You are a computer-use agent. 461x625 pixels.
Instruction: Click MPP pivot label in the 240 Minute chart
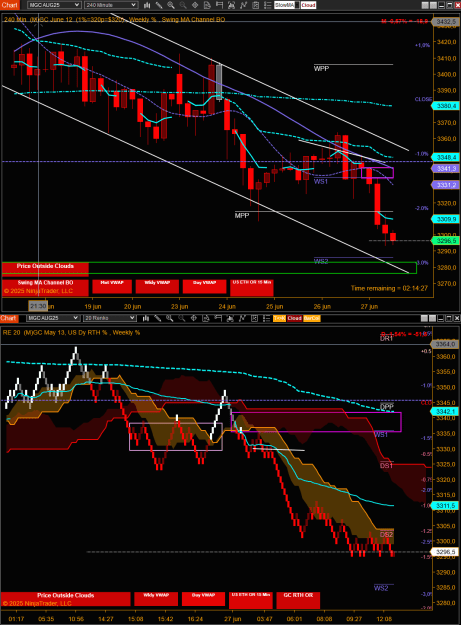[242, 216]
